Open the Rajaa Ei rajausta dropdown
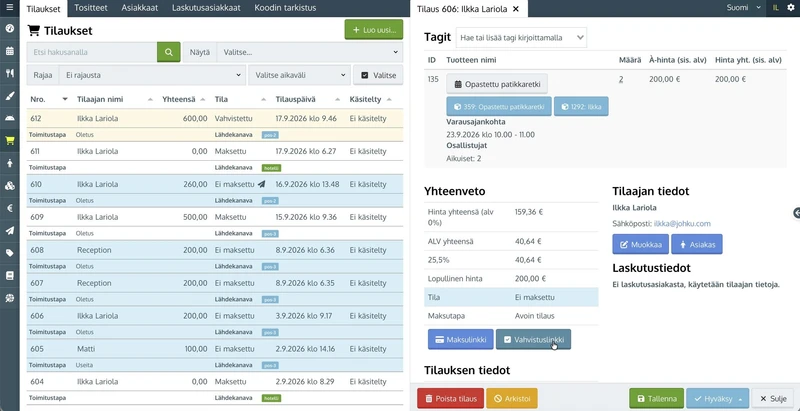 (153, 75)
